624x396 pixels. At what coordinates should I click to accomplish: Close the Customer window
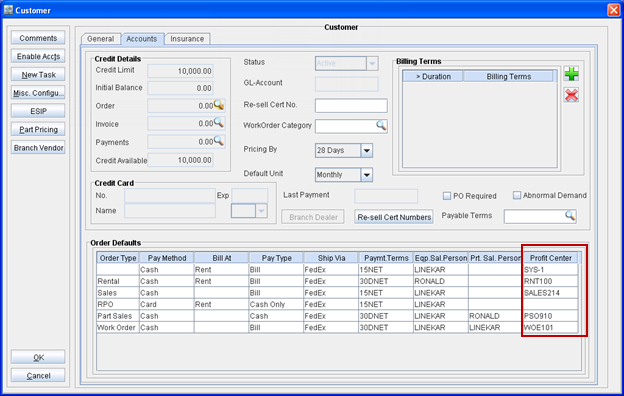(x=614, y=10)
